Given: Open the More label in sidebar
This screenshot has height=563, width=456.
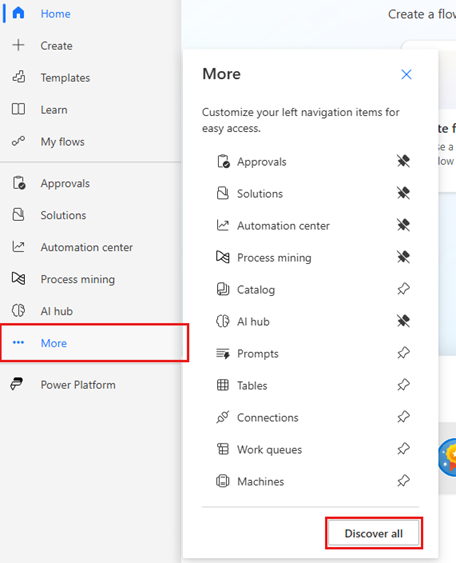Looking at the screenshot, I should click(x=53, y=343).
